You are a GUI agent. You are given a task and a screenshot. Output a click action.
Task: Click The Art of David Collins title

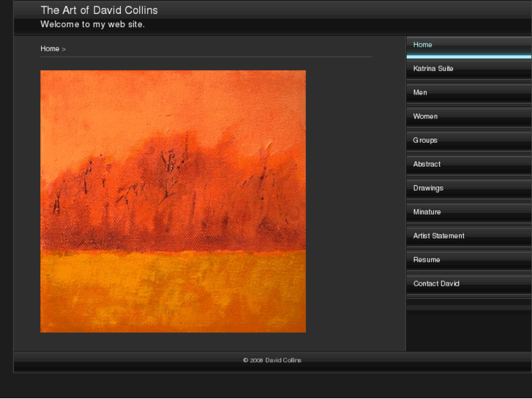[x=99, y=10]
